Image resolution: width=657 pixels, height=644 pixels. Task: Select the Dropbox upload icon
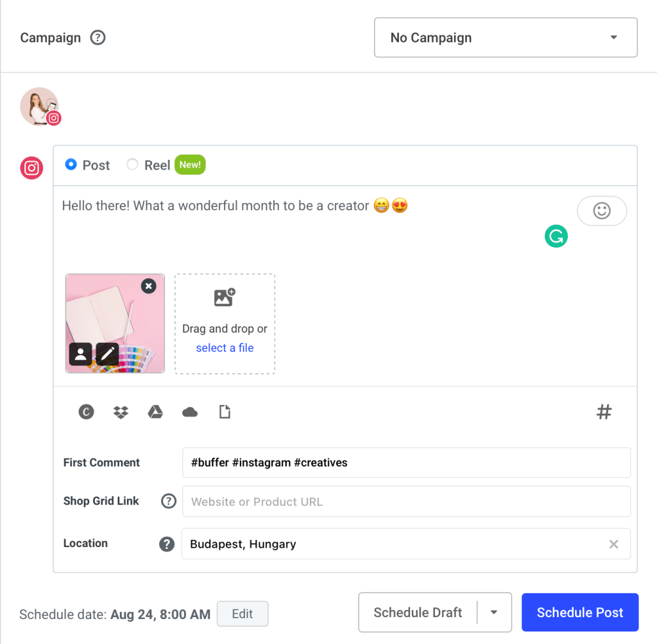pyautogui.click(x=122, y=412)
